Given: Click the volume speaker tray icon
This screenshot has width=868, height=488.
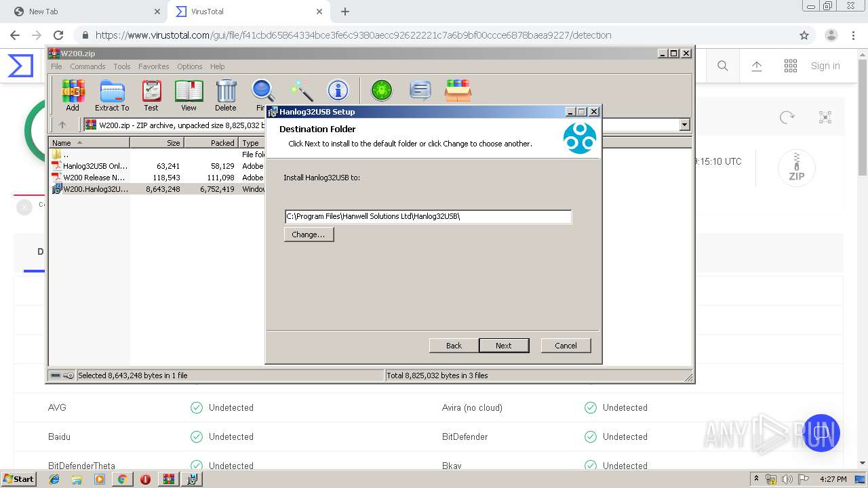Looking at the screenshot, I should pos(787,479).
